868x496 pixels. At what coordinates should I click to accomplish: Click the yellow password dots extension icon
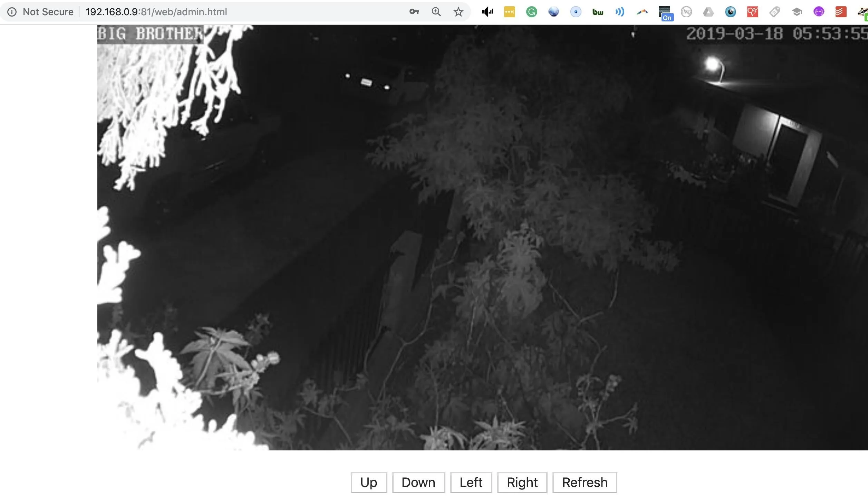point(510,12)
